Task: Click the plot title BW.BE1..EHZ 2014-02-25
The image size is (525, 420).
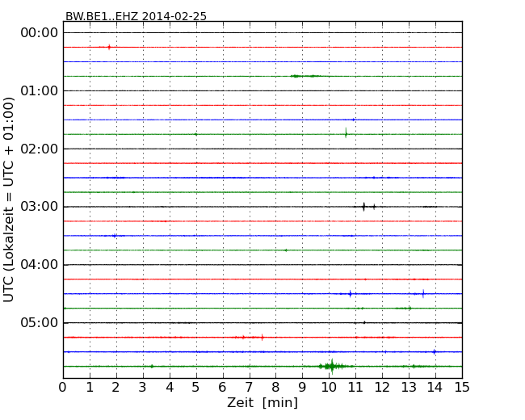Action: pyautogui.click(x=136, y=16)
